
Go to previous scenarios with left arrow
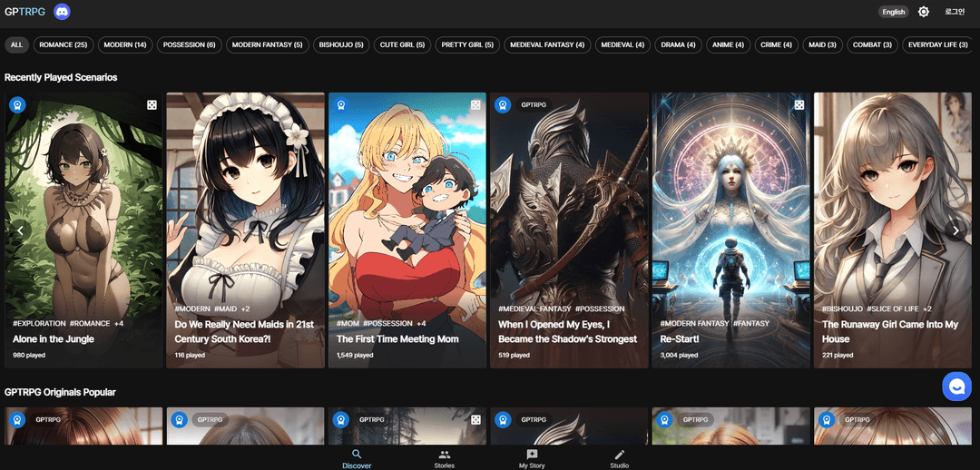[x=19, y=230]
